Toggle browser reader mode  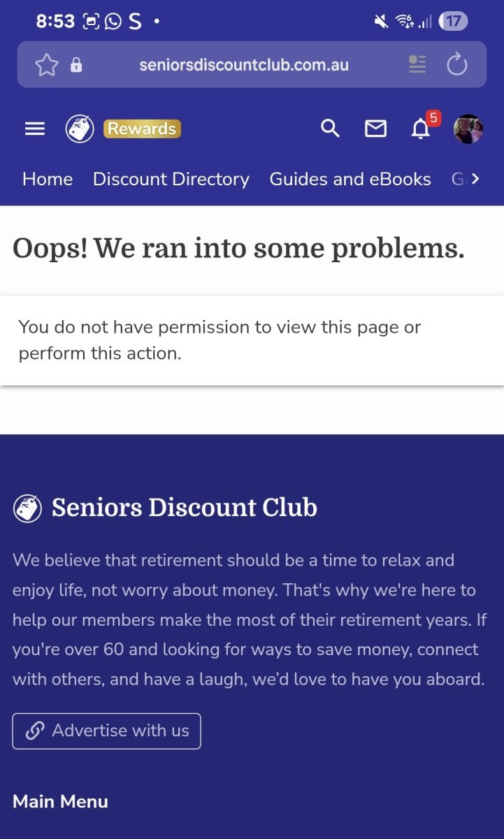click(417, 65)
